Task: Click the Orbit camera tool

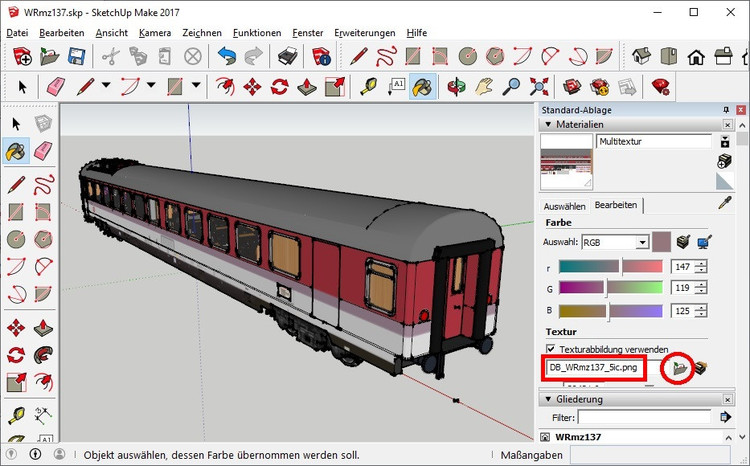Action: pyautogui.click(x=458, y=86)
